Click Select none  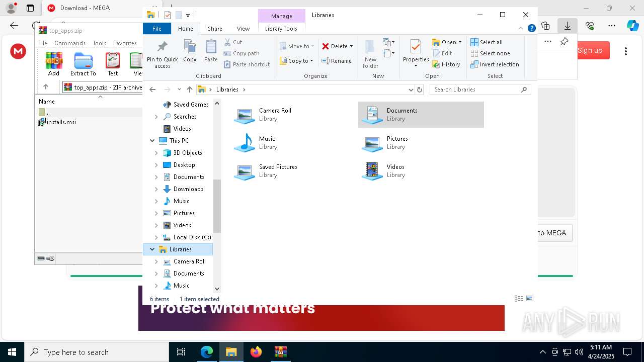click(490, 53)
